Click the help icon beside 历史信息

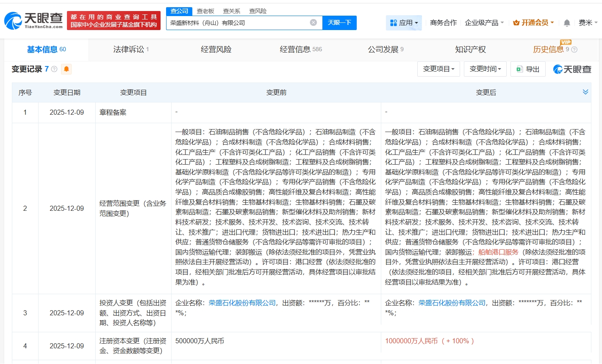(574, 50)
